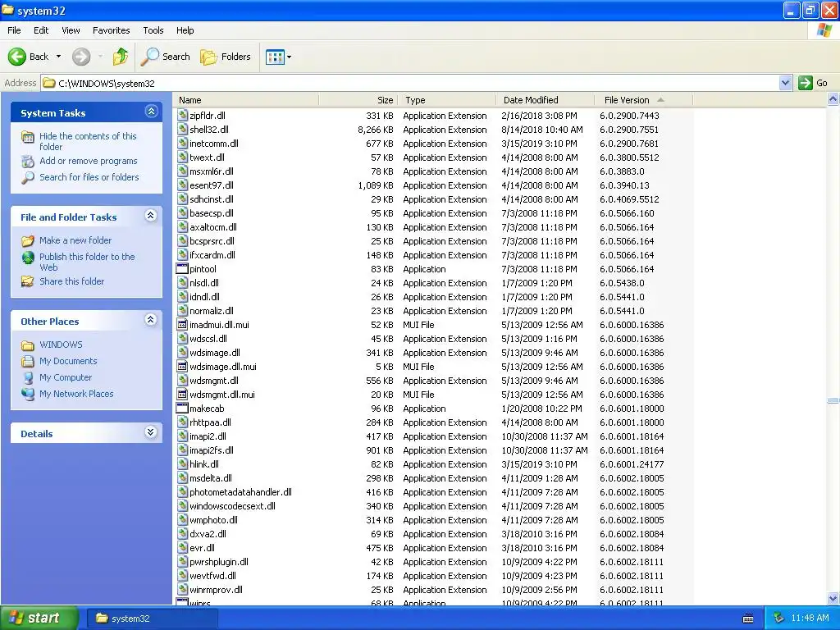The width and height of the screenshot is (840, 630).
Task: Click Search for files or folders link
Action: pyautogui.click(x=89, y=177)
